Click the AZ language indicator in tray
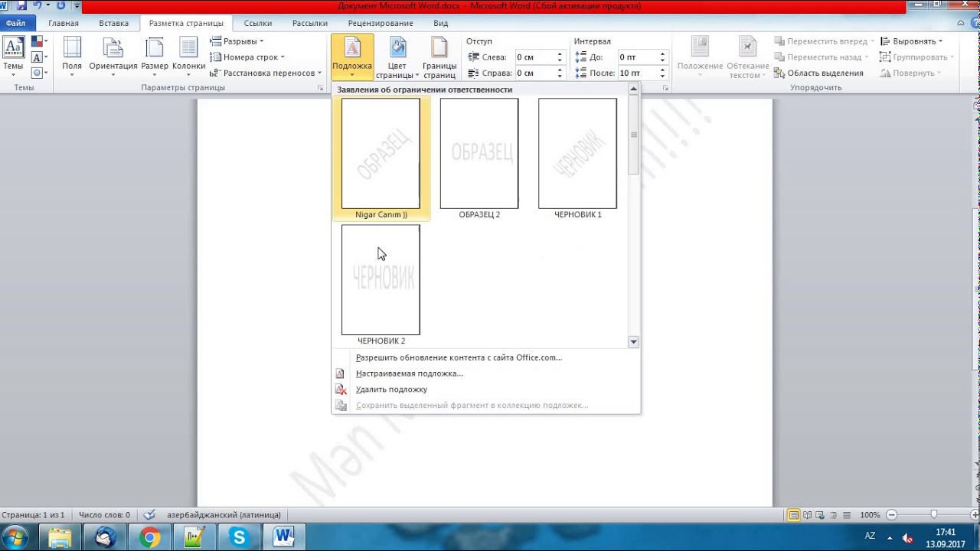Image resolution: width=980 pixels, height=551 pixels. 870,536
